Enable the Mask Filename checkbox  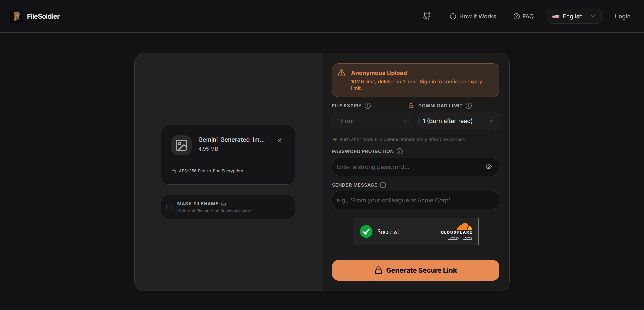point(170,207)
